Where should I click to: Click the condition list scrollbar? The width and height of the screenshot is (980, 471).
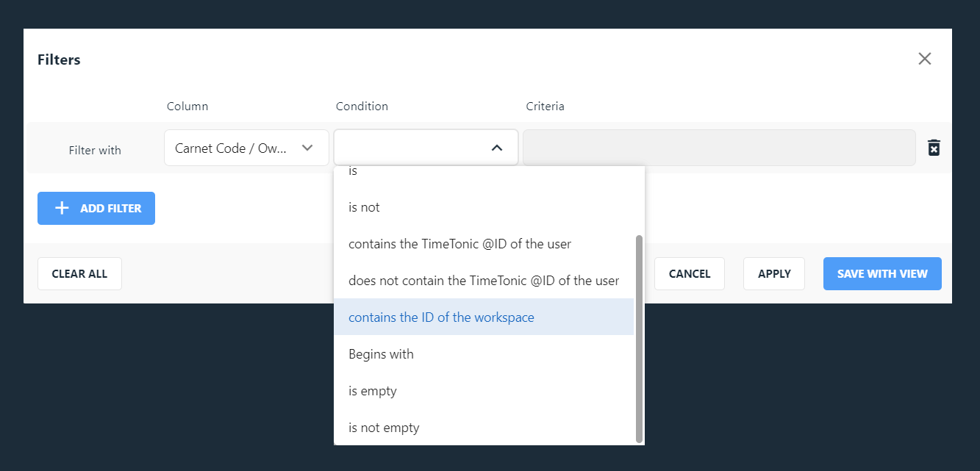tap(639, 338)
